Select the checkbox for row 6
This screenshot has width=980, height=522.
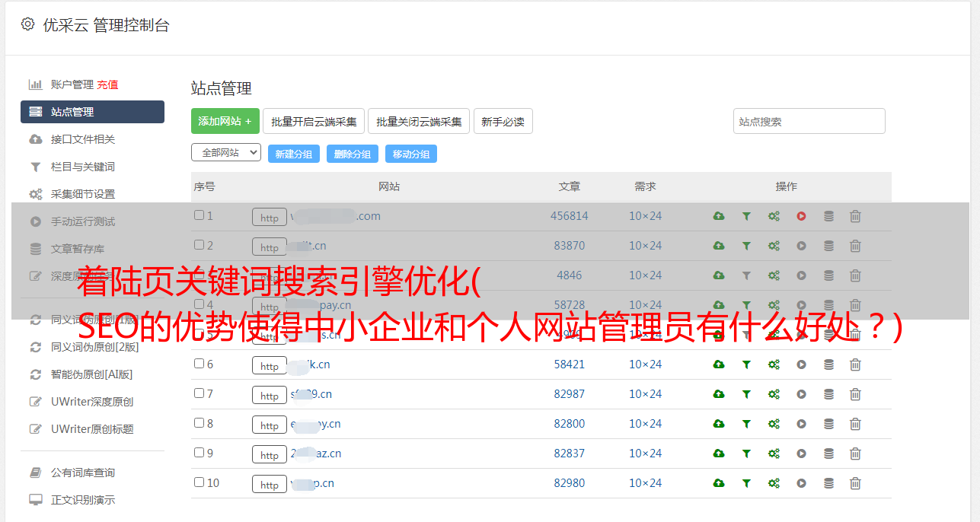point(199,364)
